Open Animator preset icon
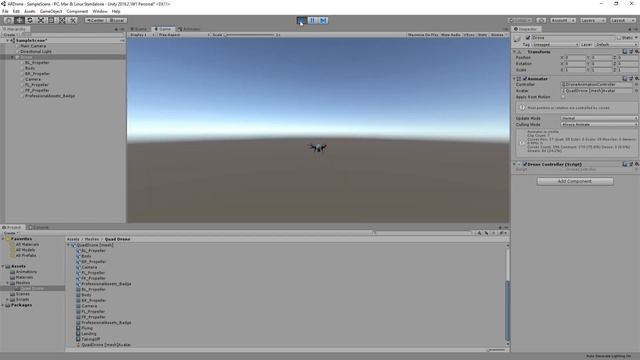Screen dimensions: 640x360 631,78
